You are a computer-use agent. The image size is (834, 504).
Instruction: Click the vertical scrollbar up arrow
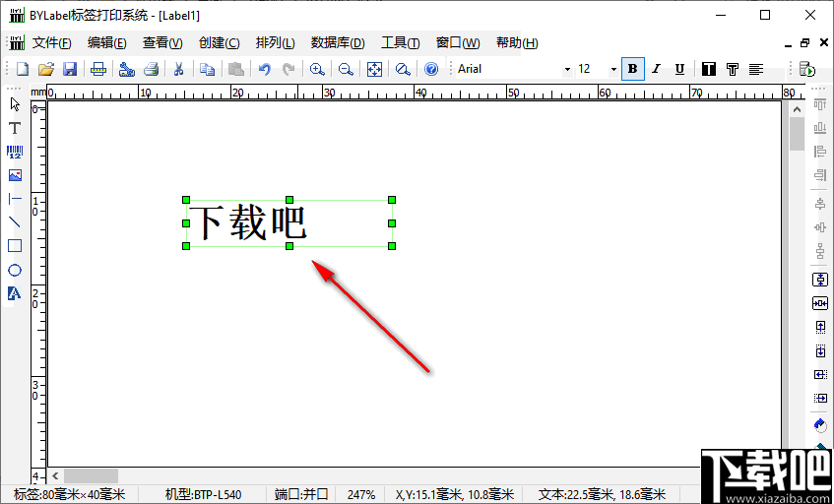point(797,109)
